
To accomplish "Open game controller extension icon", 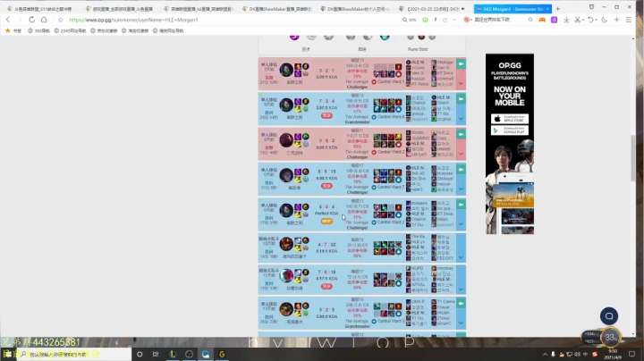I will tap(542, 20).
